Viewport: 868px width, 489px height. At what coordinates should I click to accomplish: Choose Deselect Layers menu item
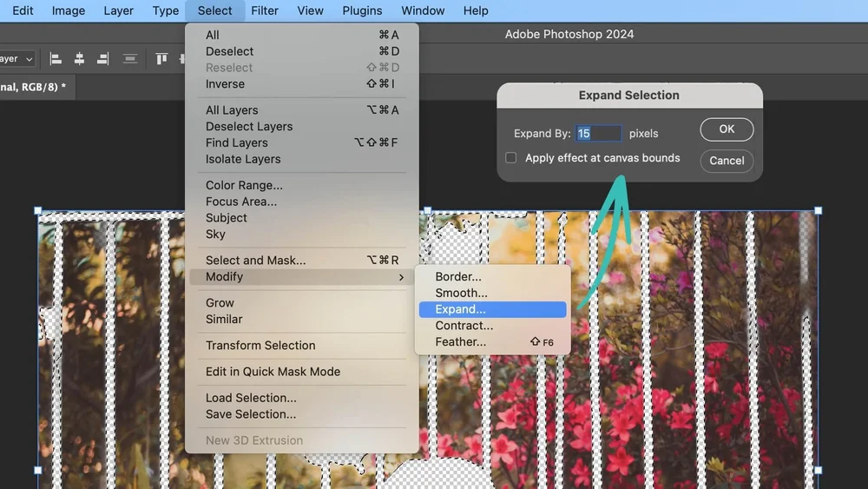tap(302, 126)
